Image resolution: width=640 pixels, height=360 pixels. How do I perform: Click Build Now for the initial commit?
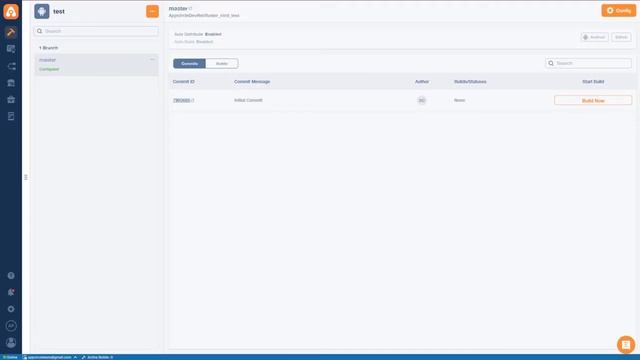(x=593, y=100)
